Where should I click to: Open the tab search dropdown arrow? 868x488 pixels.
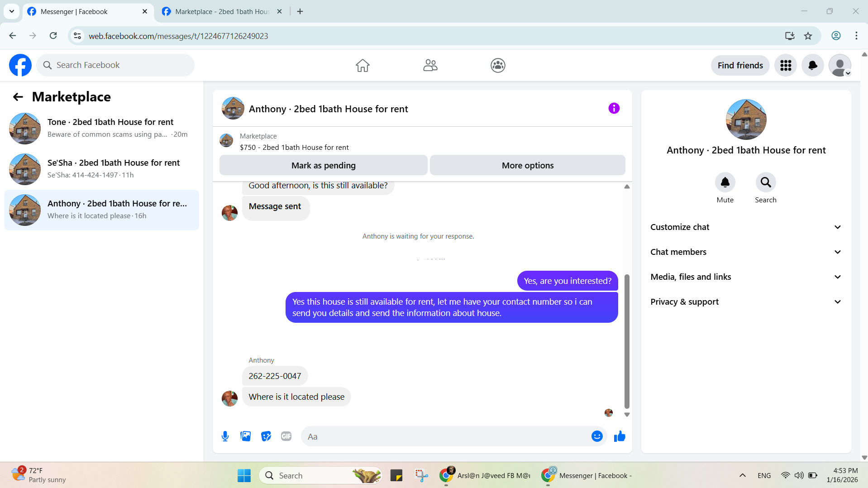(x=12, y=11)
